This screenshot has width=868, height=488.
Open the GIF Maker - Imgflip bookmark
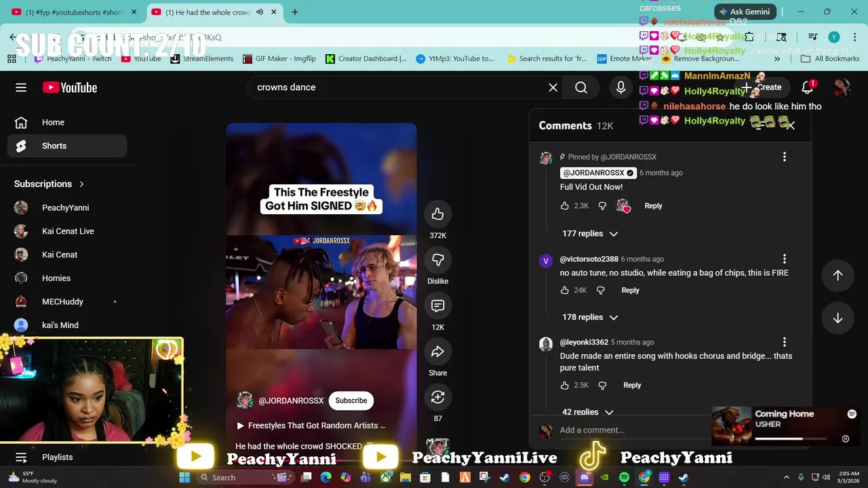279,59
